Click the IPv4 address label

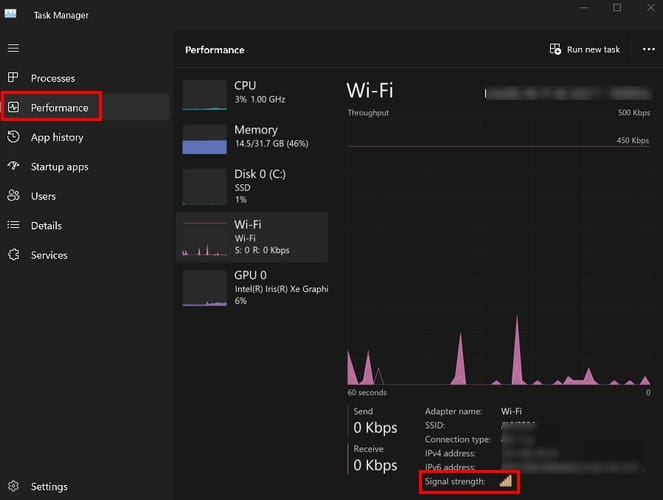click(x=450, y=454)
